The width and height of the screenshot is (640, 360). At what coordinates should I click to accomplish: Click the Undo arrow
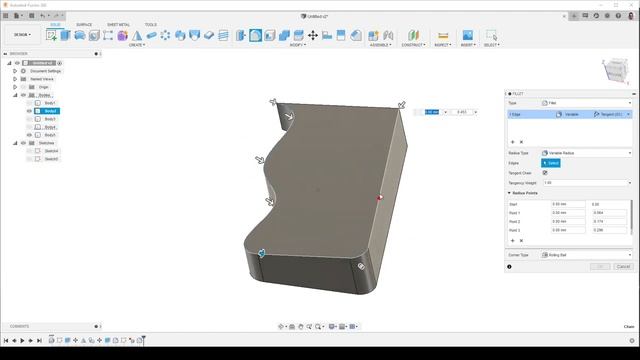[42, 16]
